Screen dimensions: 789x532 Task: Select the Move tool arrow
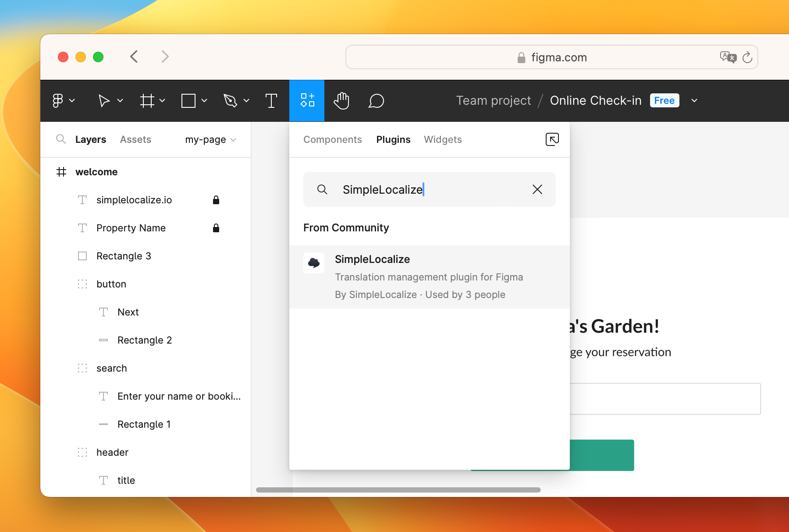click(x=104, y=101)
